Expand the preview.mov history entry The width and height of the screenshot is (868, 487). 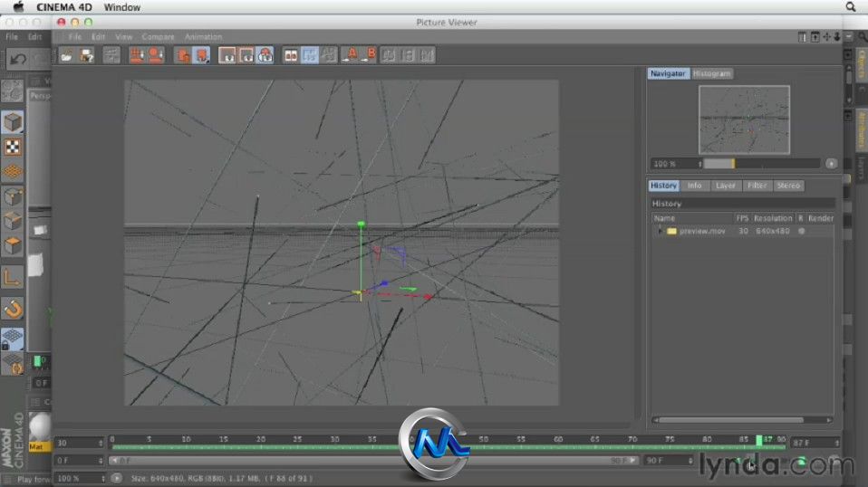coord(660,231)
